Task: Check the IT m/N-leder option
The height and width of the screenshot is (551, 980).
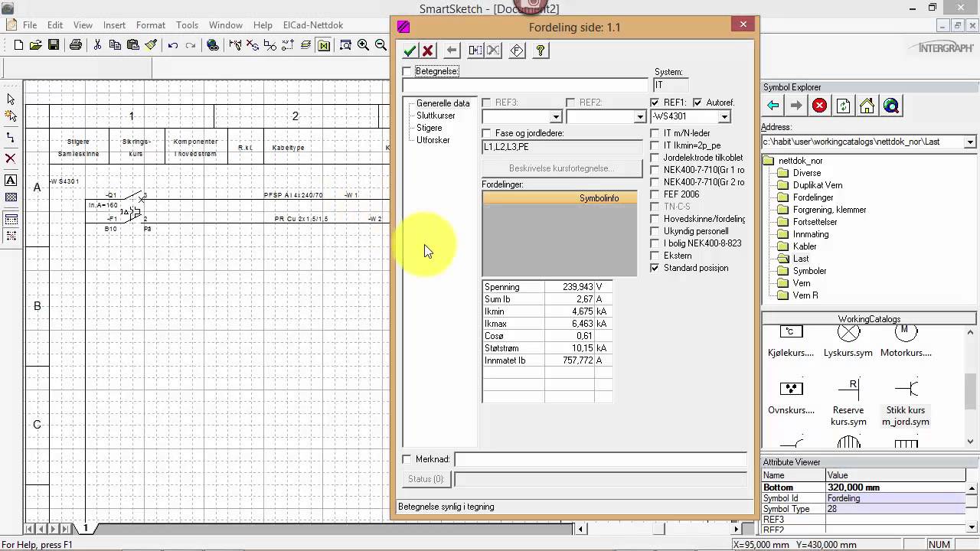Action: pos(655,133)
